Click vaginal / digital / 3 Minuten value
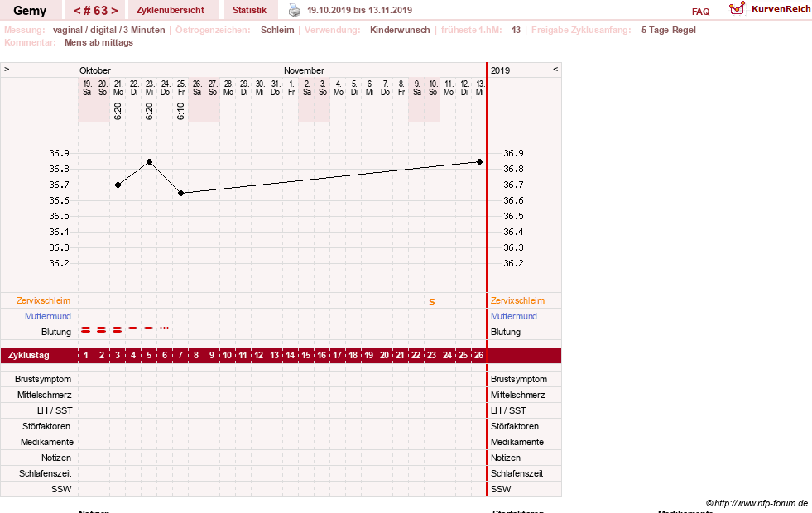Viewport: 812px width, 513px height. click(x=108, y=30)
